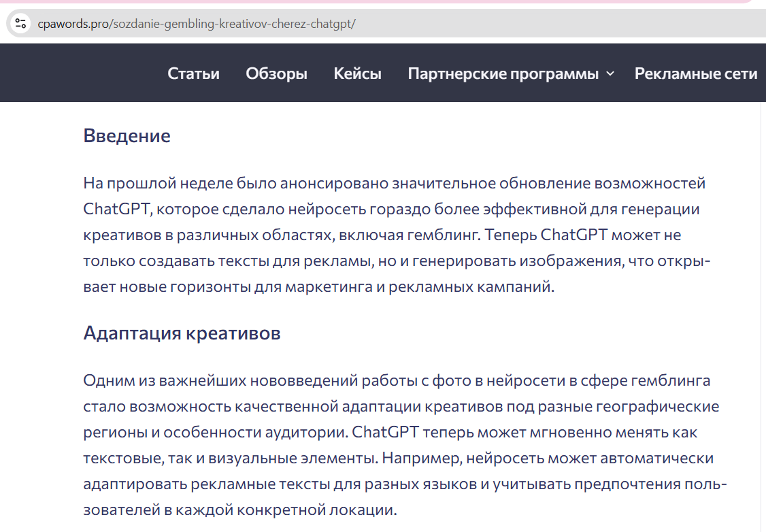
Task: Open Кейсы in navigation bar
Action: [x=358, y=73]
